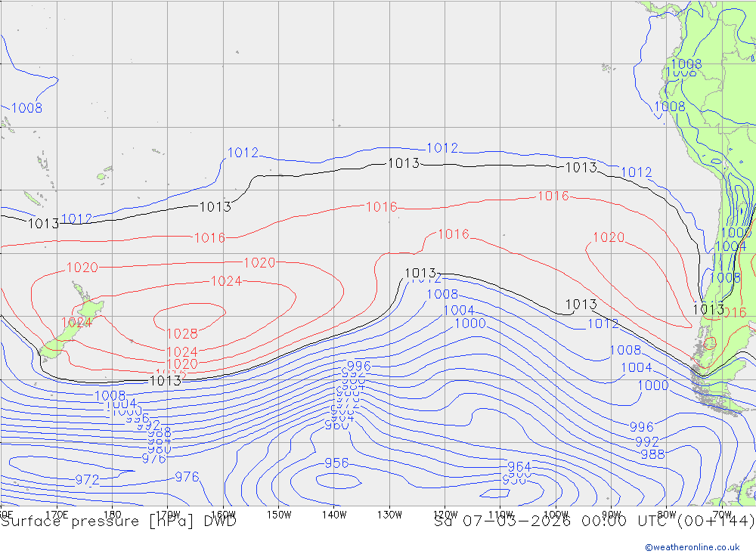Click the 1016 label at top right
The image size is (756, 554).
[x=553, y=196]
